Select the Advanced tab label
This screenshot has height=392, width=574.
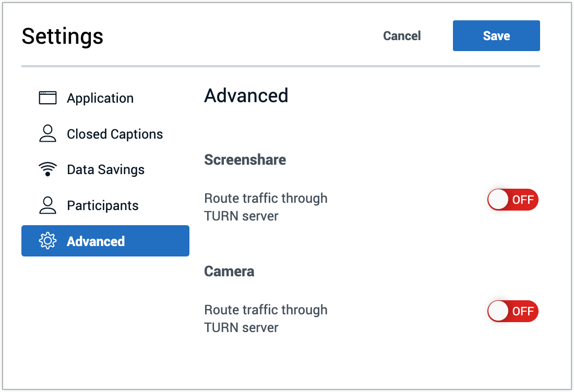click(96, 241)
